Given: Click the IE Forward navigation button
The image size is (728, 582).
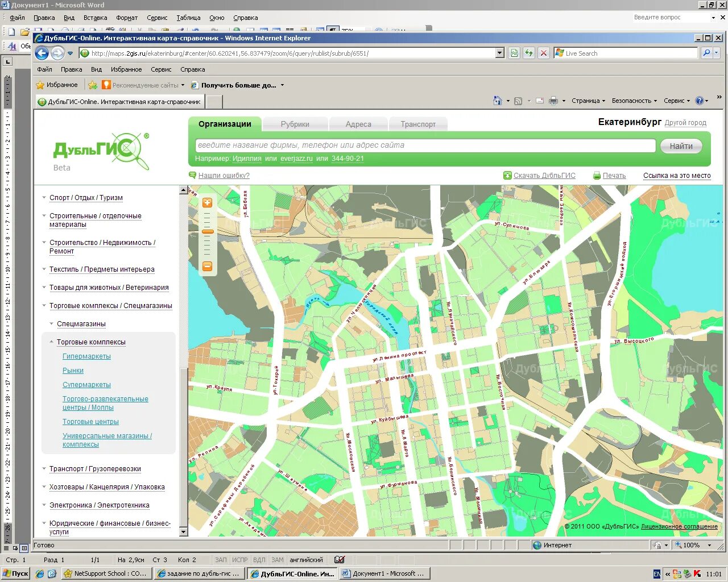Looking at the screenshot, I should tap(57, 53).
